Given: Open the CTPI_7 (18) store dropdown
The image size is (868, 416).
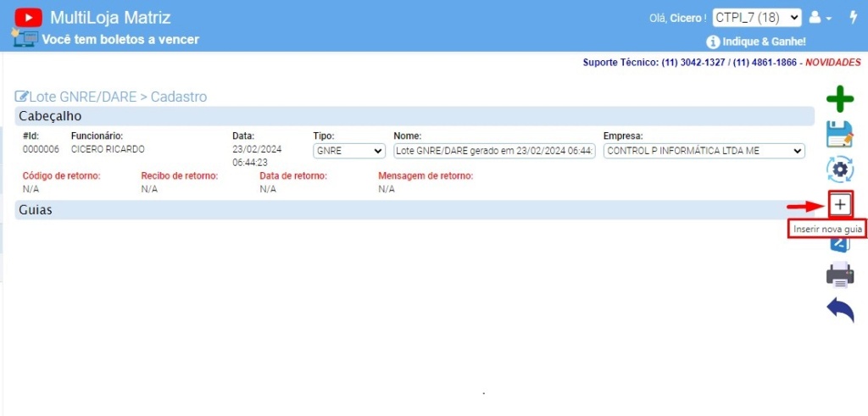Looking at the screenshot, I should 757,18.
